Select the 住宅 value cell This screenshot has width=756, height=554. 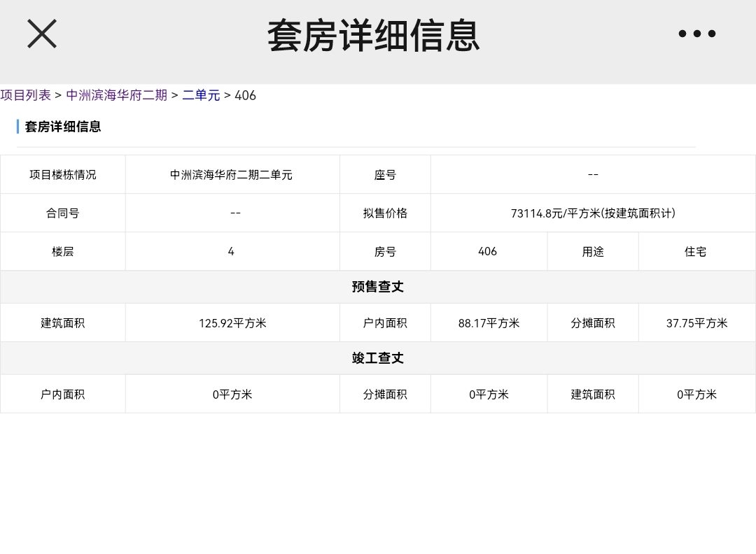pos(696,251)
